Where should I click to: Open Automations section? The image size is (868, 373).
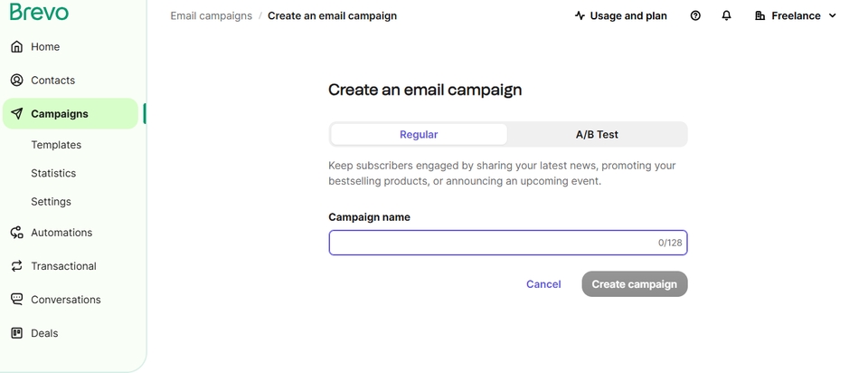[61, 233]
